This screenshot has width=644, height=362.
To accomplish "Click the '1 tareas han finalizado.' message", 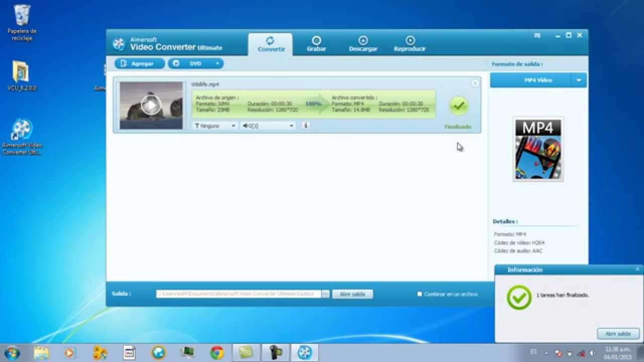I will click(562, 295).
